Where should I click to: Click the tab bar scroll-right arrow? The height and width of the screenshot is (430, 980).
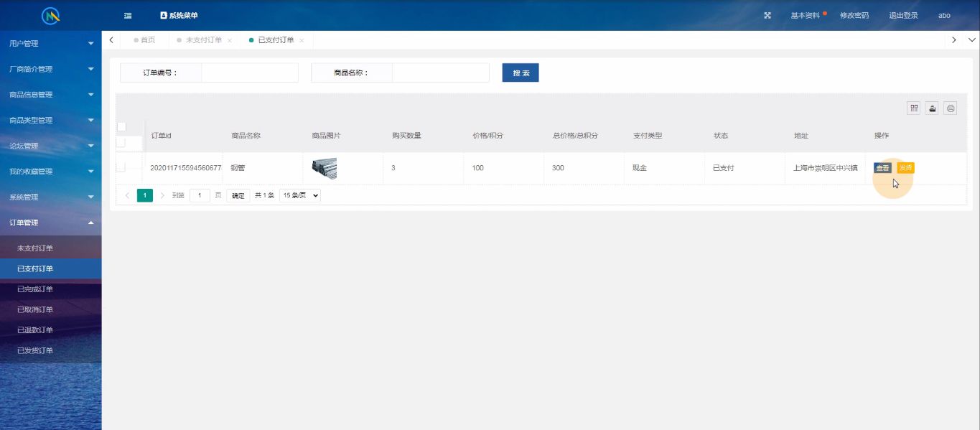coord(953,40)
